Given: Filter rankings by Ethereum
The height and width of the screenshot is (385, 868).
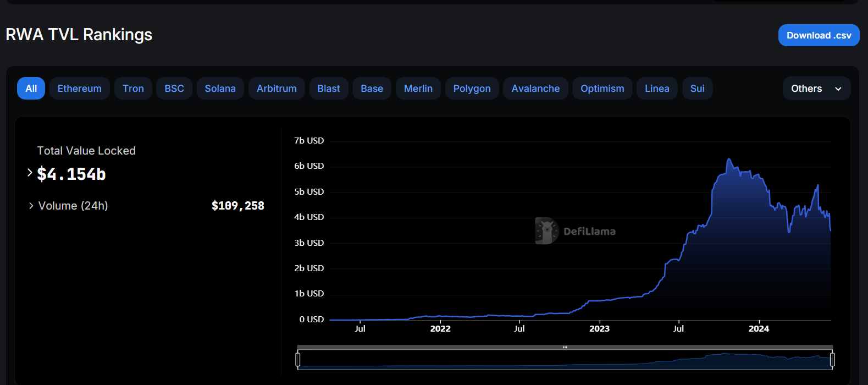Looking at the screenshot, I should click(x=80, y=89).
